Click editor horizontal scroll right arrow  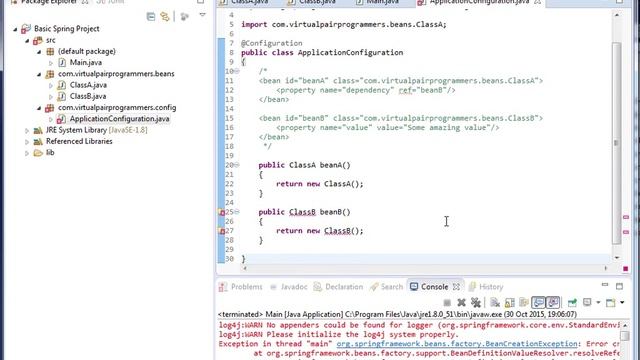point(606,268)
